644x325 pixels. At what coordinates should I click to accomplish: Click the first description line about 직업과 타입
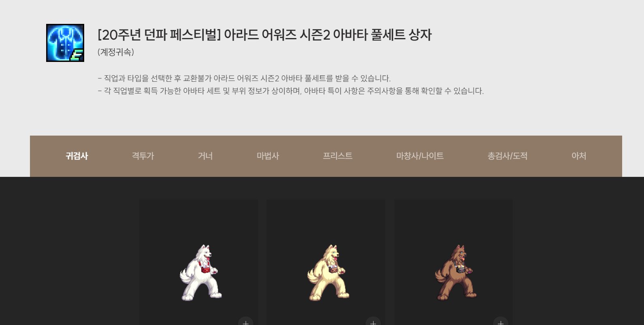[x=244, y=78]
